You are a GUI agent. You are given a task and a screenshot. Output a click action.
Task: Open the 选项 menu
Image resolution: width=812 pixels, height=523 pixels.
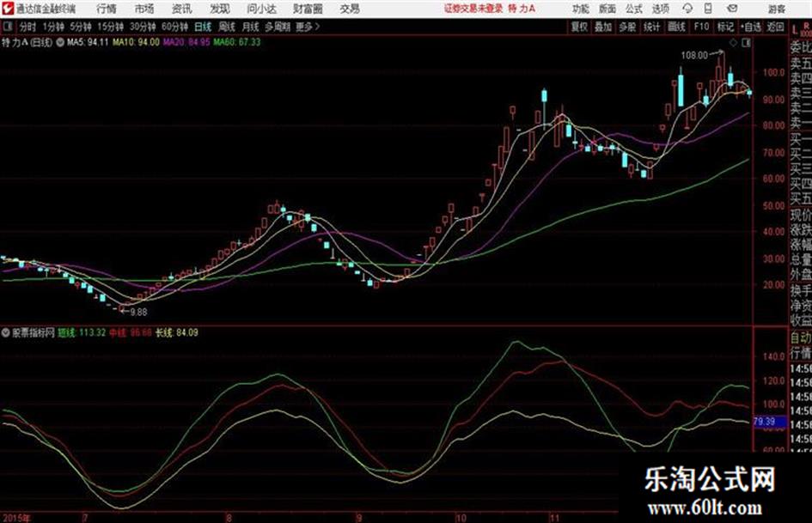(x=661, y=9)
